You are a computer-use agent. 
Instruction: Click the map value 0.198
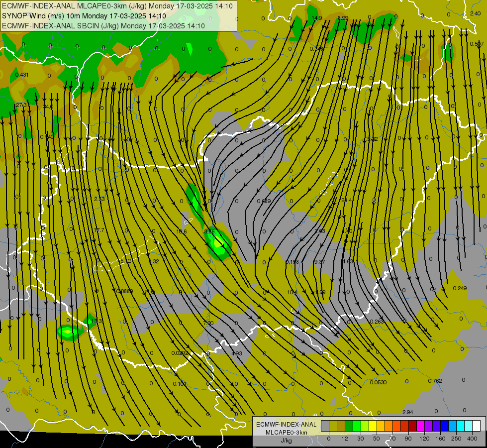click(292, 262)
